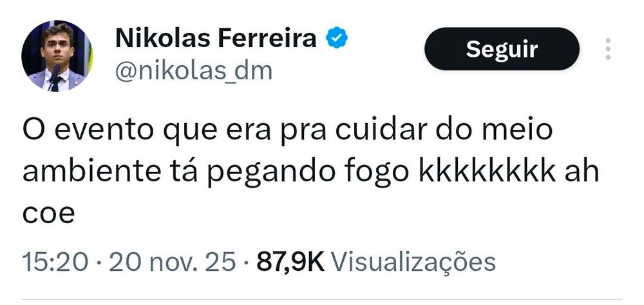Click the word coe ending the tweet
Viewport: 644px width, 305px height.
pos(48,215)
